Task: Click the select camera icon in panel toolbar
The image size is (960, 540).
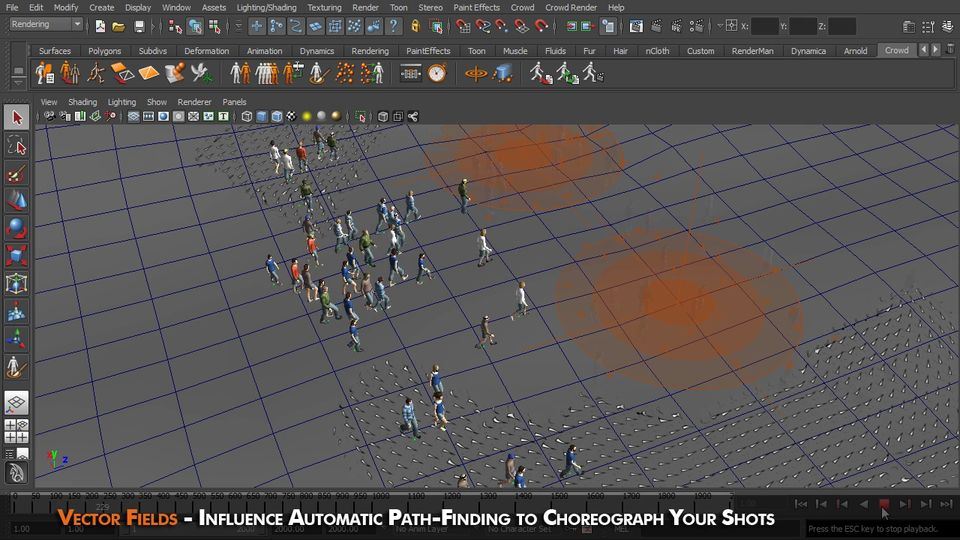Action: [x=50, y=116]
